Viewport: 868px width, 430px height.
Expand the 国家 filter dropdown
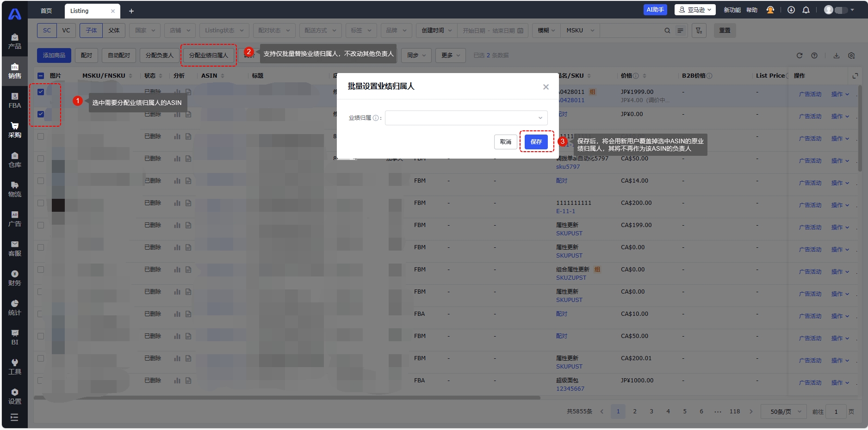145,31
